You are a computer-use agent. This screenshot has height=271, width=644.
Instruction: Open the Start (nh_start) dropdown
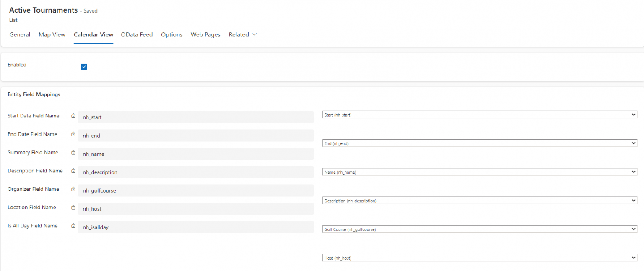point(480,115)
